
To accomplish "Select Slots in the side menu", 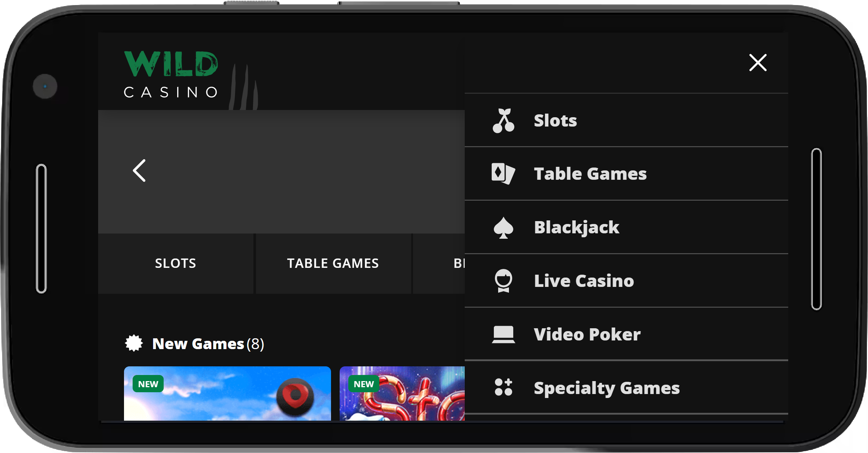I will tap(626, 120).
